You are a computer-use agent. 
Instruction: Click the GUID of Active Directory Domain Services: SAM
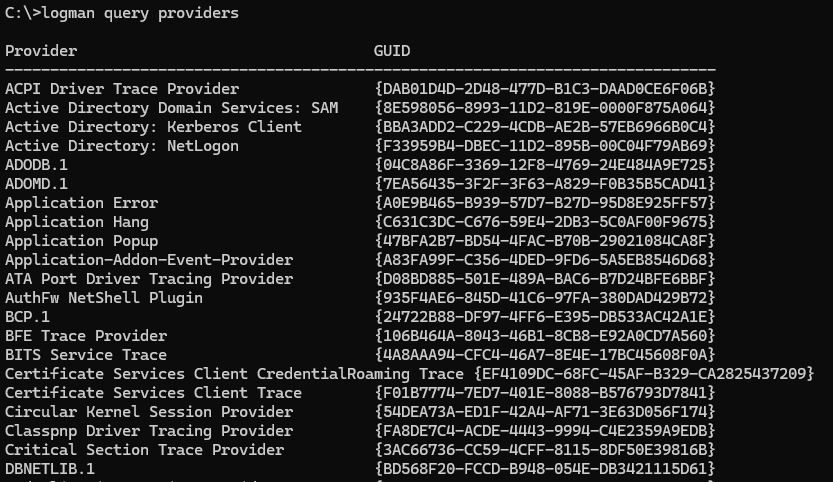coord(545,108)
